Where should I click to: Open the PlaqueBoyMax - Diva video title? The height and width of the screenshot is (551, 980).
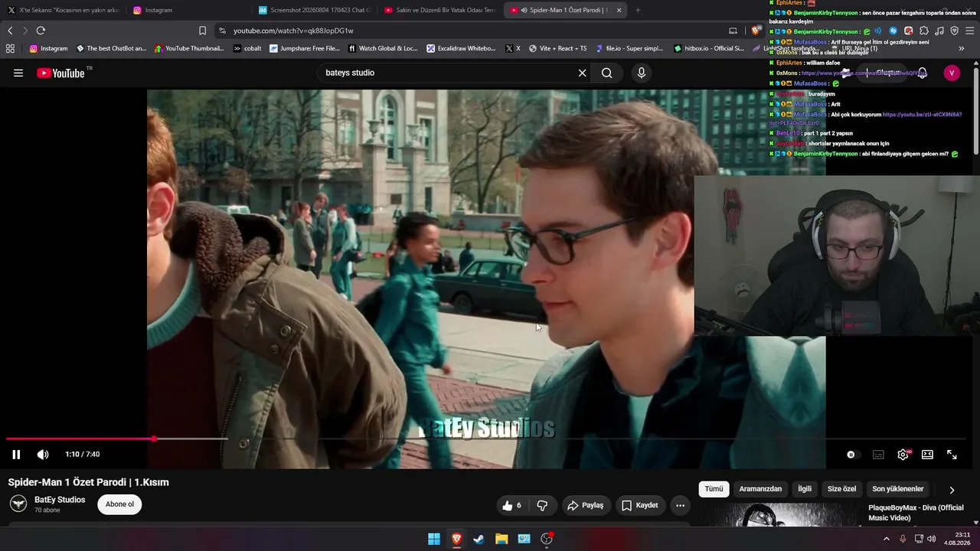(x=916, y=513)
